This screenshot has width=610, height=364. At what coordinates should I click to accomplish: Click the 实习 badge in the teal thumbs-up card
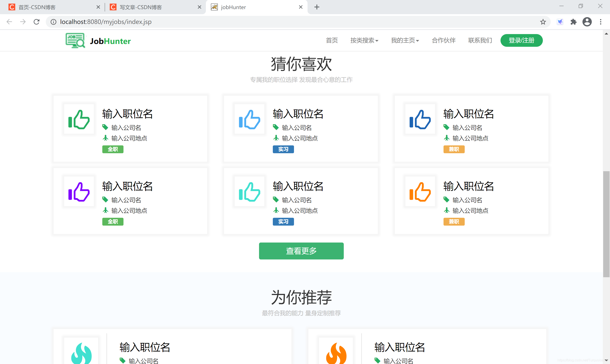pos(283,222)
